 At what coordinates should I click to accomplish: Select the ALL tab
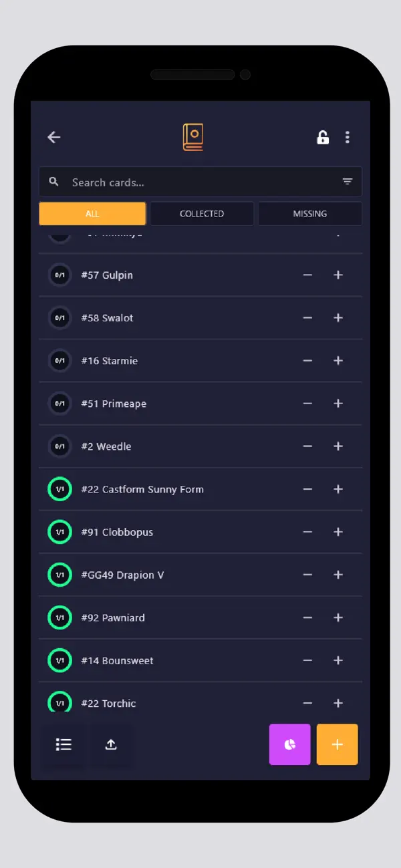[92, 214]
